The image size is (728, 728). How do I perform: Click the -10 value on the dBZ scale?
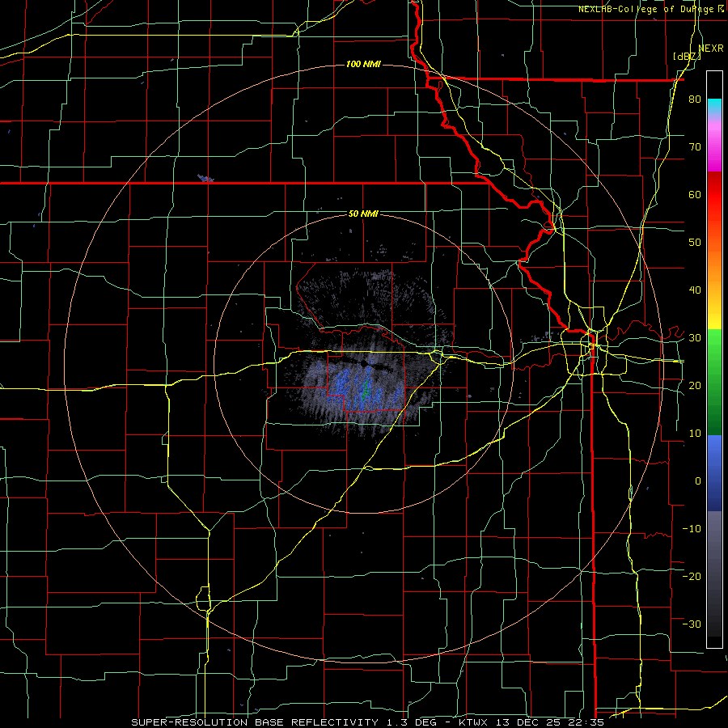(x=692, y=529)
